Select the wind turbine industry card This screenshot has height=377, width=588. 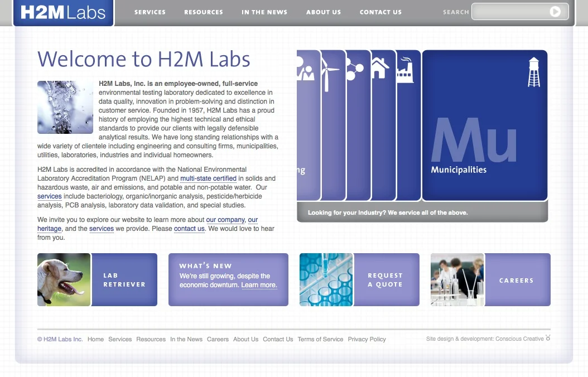pyautogui.click(x=334, y=125)
